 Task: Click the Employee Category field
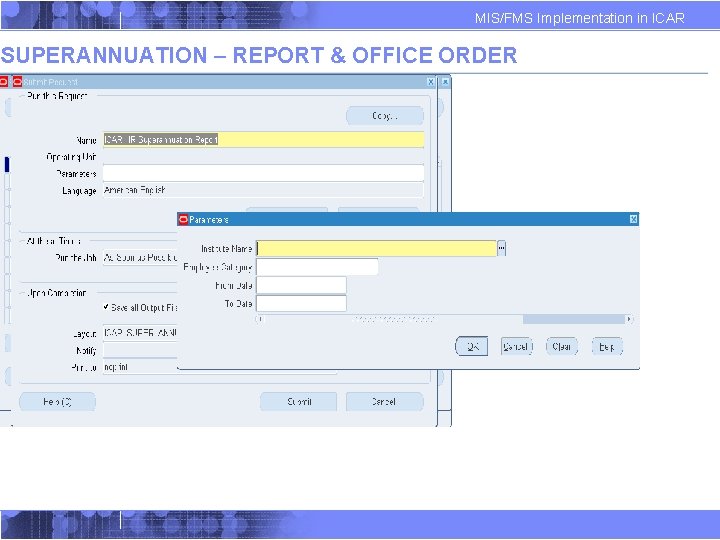[317, 267]
